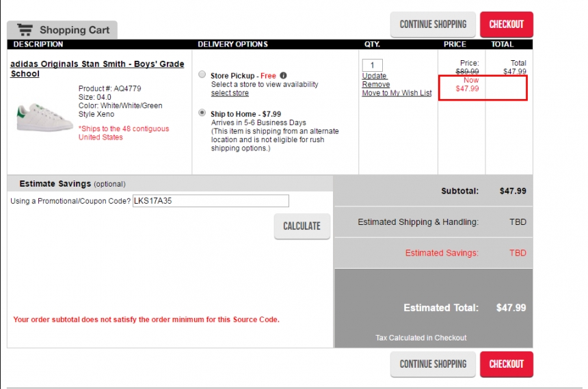Select the Store Pickup radio button
588x389 pixels.
point(202,75)
